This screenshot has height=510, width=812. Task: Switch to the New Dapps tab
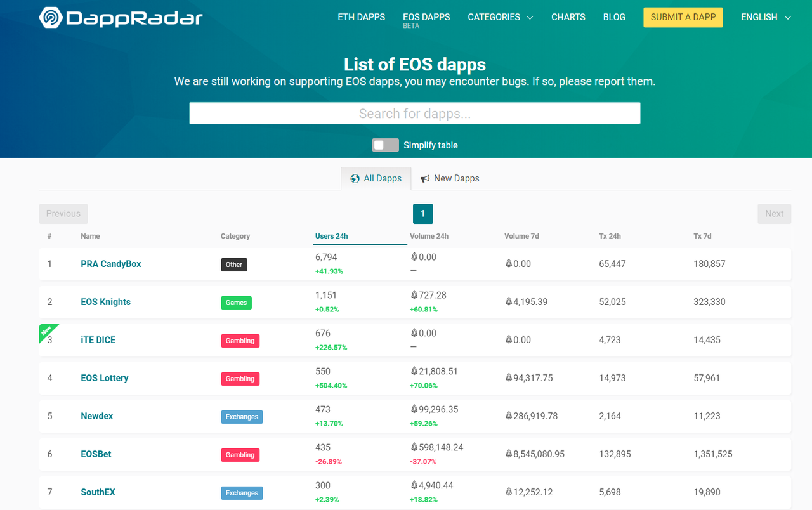coord(450,179)
